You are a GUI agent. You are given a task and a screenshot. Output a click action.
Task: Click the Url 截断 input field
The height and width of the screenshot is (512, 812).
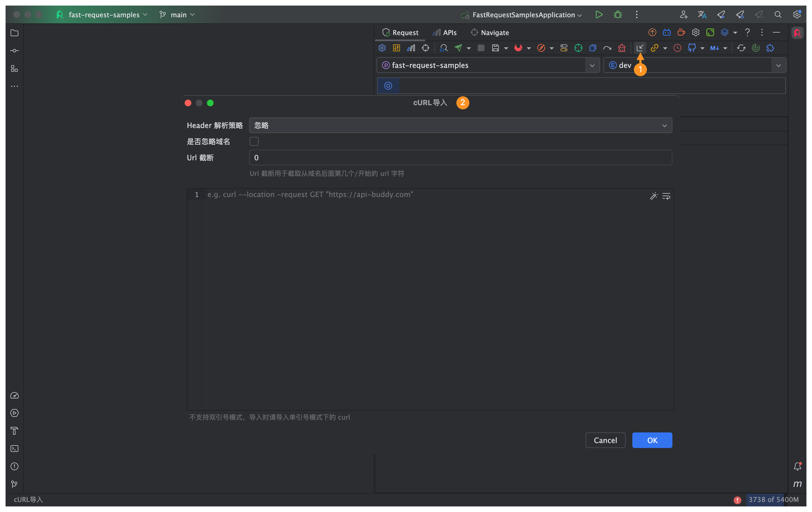click(460, 157)
